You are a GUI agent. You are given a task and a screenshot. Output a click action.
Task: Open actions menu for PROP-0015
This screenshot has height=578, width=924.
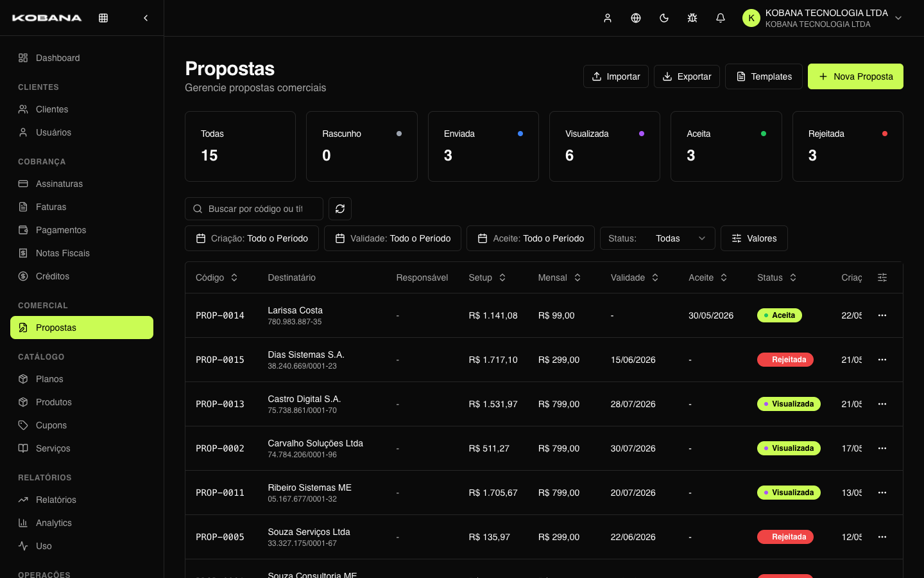[x=882, y=360]
